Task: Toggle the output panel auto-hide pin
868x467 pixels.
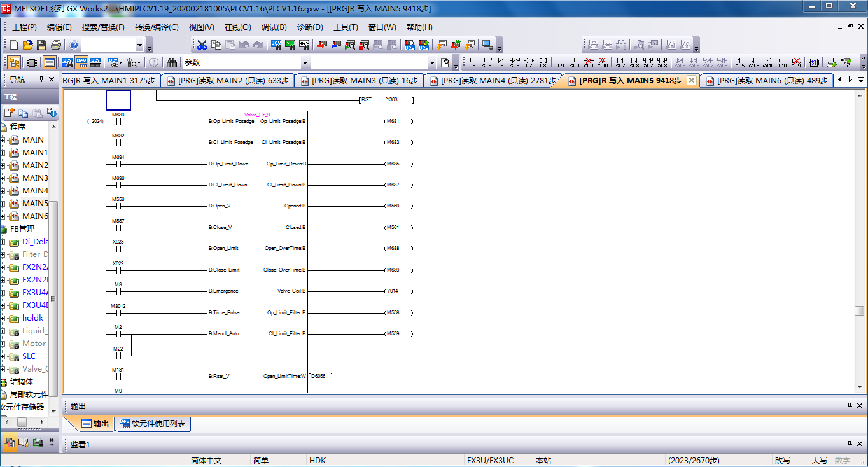Action: tap(850, 406)
